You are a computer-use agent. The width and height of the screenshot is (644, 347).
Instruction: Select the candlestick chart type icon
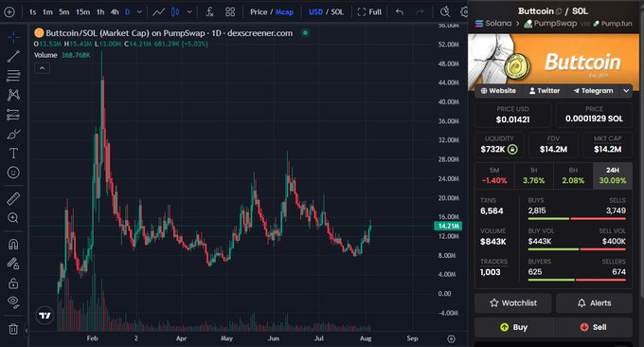[175, 12]
